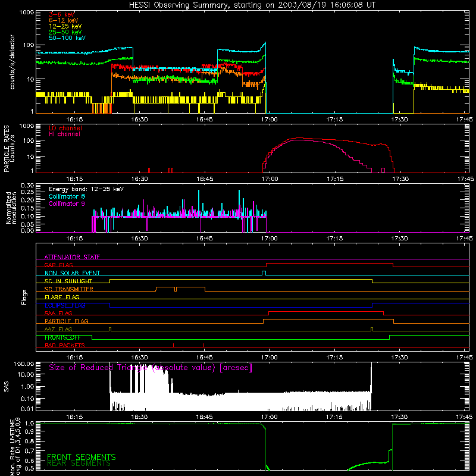This screenshot has width=476, height=476.
Task: Click the SAS axis label
Action: (x=7, y=387)
